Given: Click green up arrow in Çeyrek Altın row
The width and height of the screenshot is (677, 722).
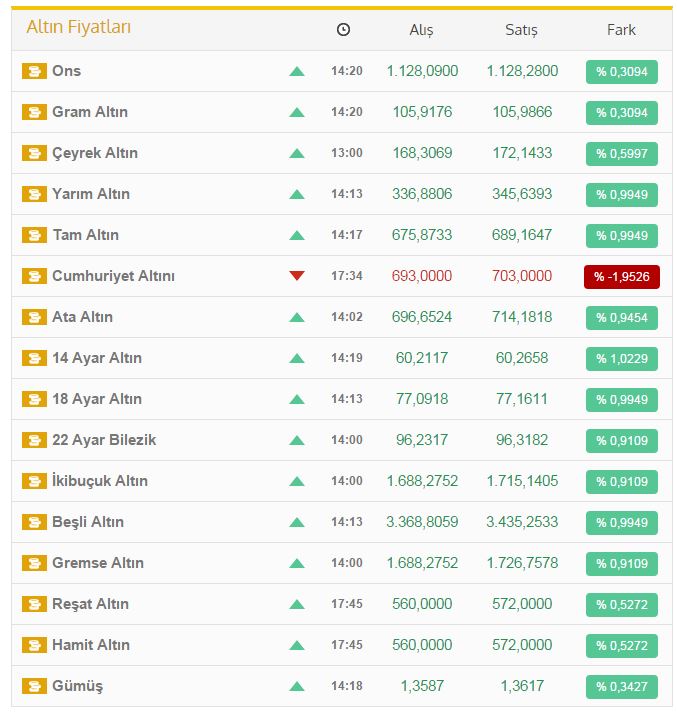Looking at the screenshot, I should click(296, 153).
